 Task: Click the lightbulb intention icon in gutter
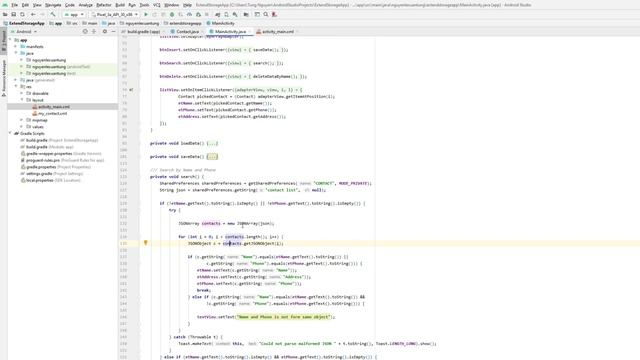pos(145,243)
